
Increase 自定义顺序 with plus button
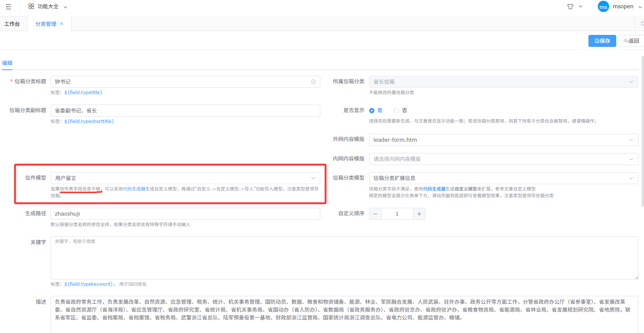tap(419, 214)
